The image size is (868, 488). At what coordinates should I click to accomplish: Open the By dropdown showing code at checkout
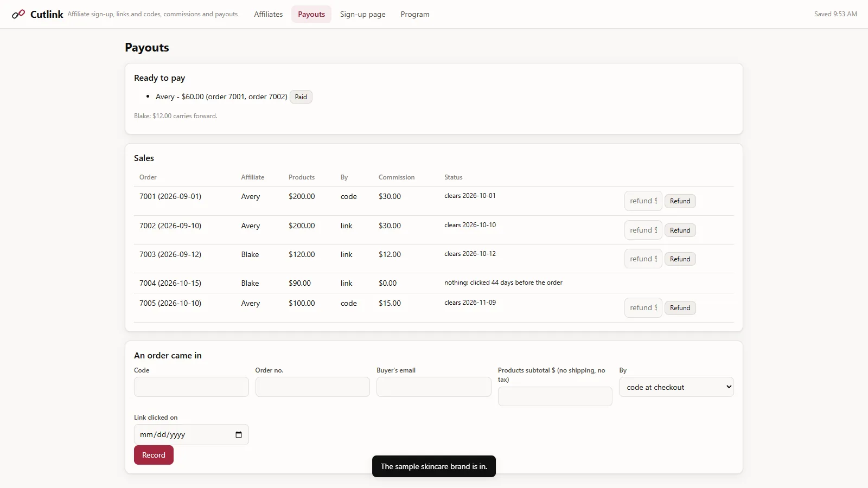point(676,387)
